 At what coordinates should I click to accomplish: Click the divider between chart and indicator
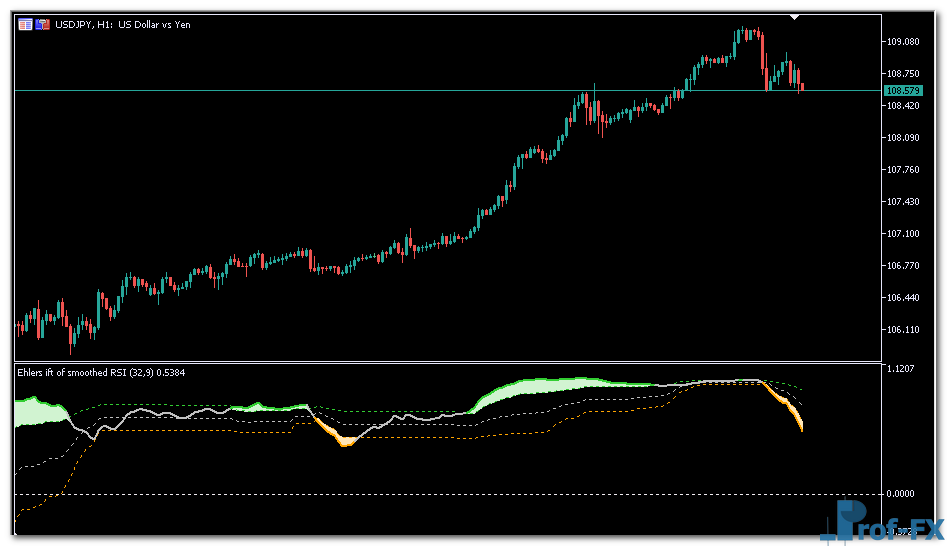coord(450,362)
